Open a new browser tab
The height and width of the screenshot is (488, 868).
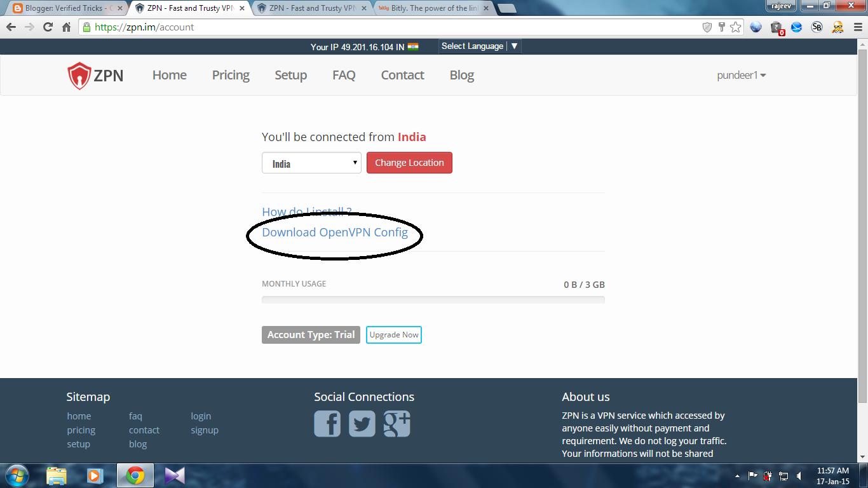(506, 8)
